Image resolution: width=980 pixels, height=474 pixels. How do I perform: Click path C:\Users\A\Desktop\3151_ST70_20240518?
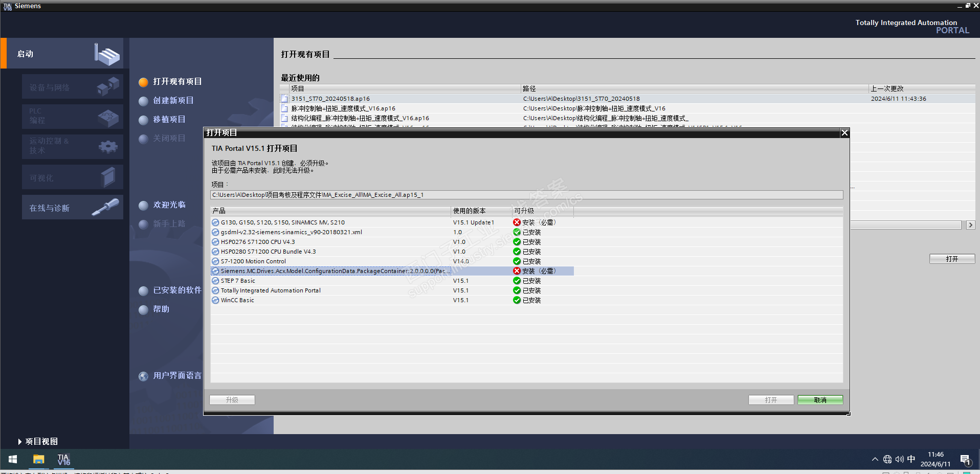(x=581, y=99)
